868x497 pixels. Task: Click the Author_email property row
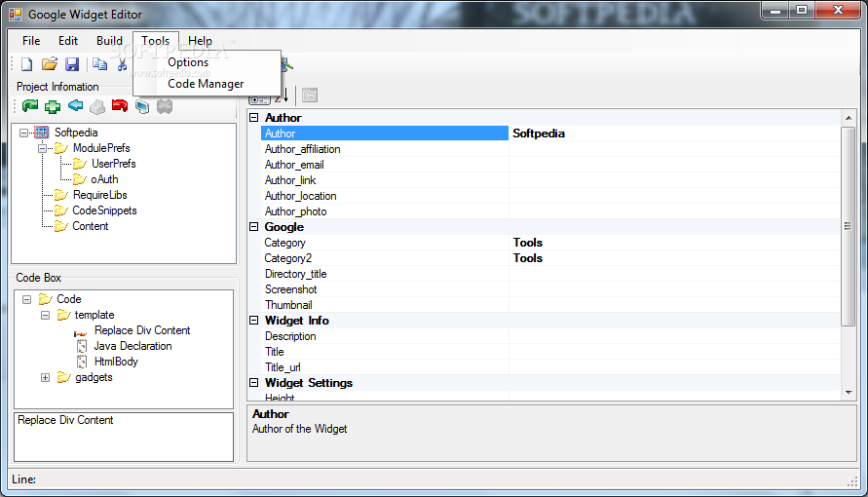(x=550, y=165)
